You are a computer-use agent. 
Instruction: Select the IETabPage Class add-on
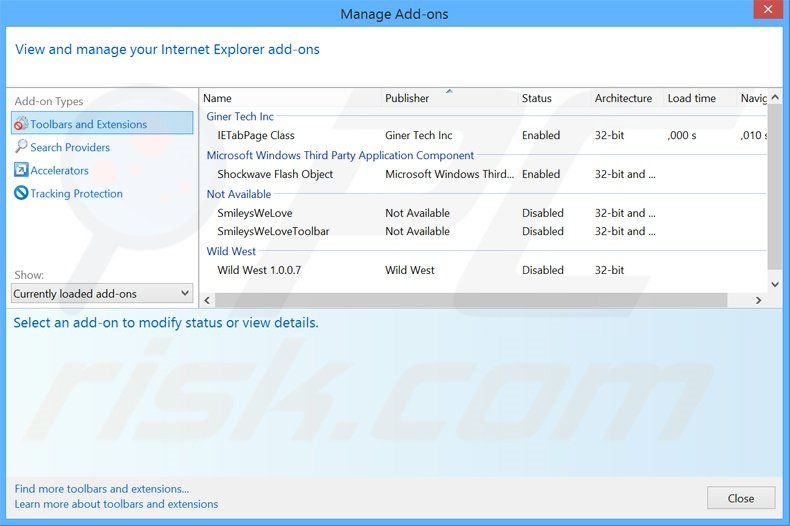coord(255,135)
